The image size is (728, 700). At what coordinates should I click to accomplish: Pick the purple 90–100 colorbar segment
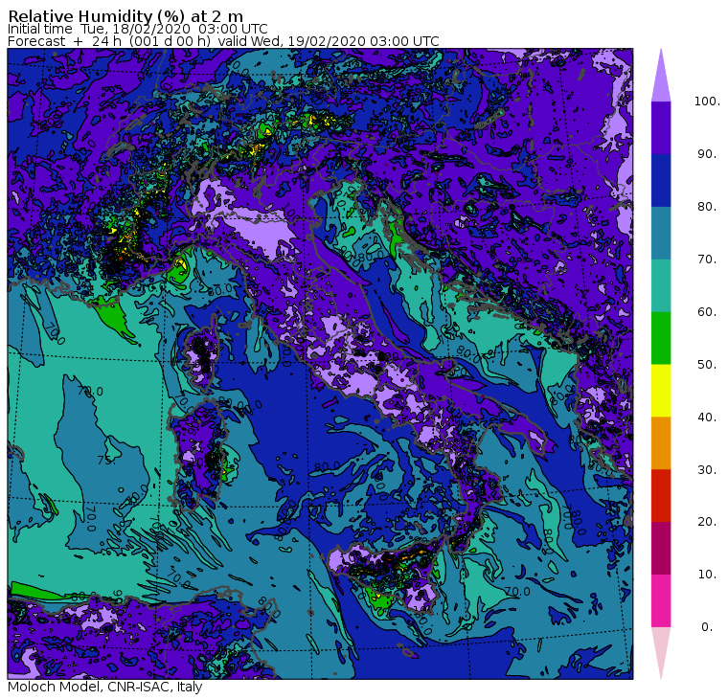click(661, 127)
